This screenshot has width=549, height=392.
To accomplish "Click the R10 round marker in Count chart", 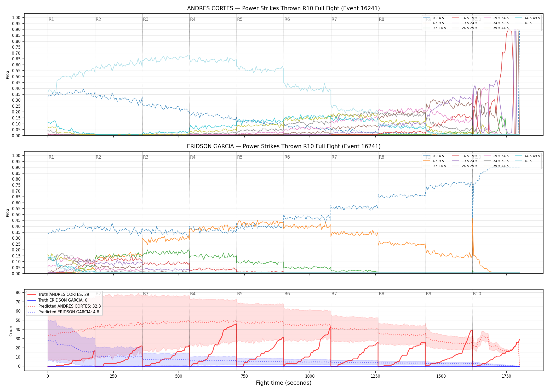I will (477, 294).
